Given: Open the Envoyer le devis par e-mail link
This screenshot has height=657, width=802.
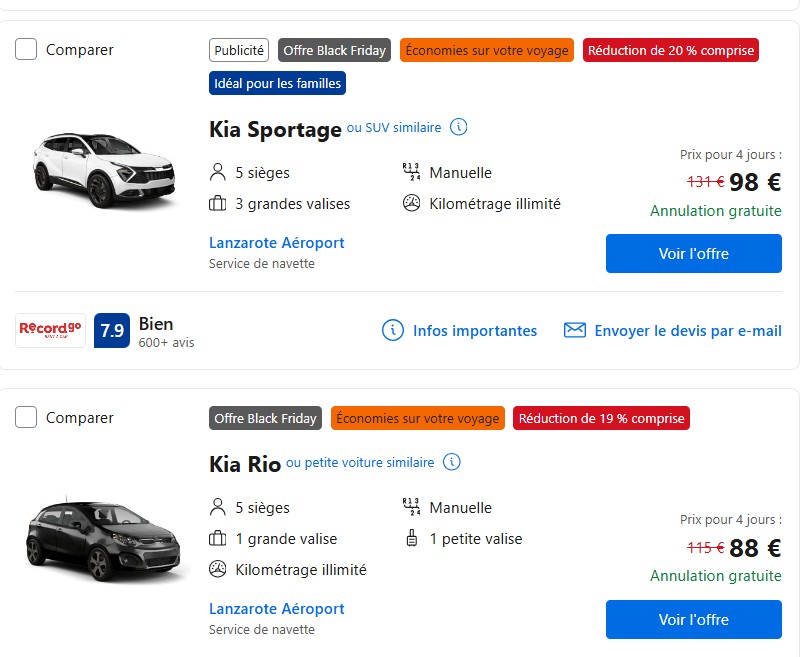Looking at the screenshot, I should pyautogui.click(x=688, y=330).
